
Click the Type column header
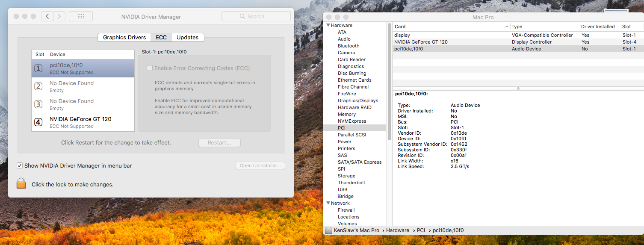pyautogui.click(x=545, y=27)
